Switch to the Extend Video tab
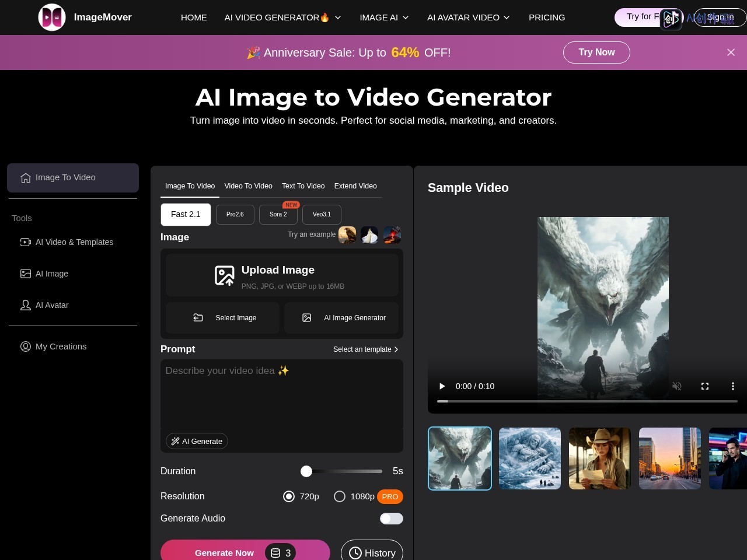 355,186
